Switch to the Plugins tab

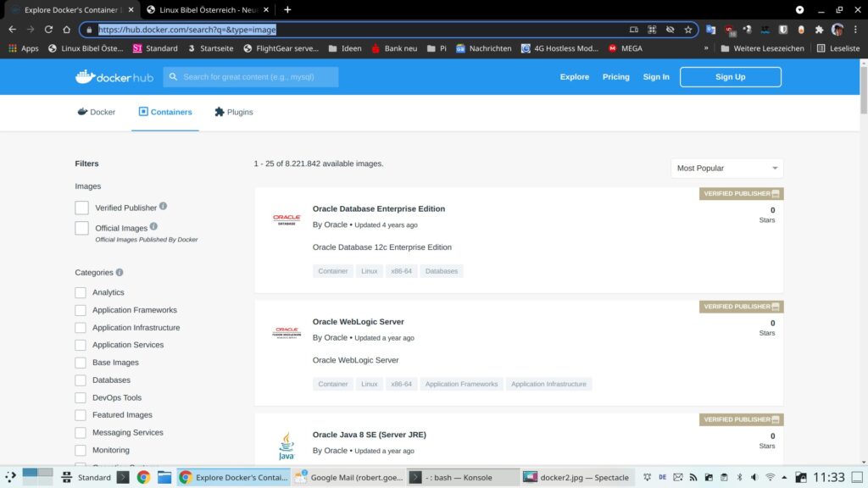pos(234,112)
